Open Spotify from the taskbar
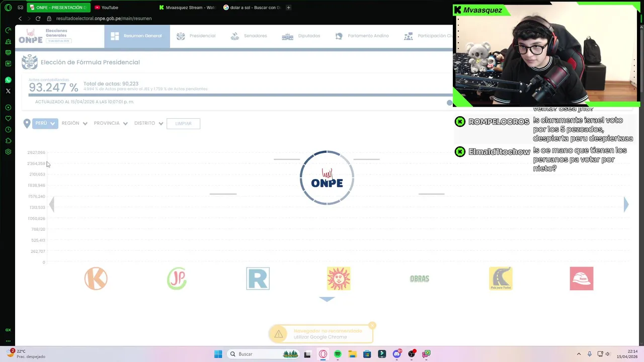Image resolution: width=644 pixels, height=362 pixels. tap(338, 354)
